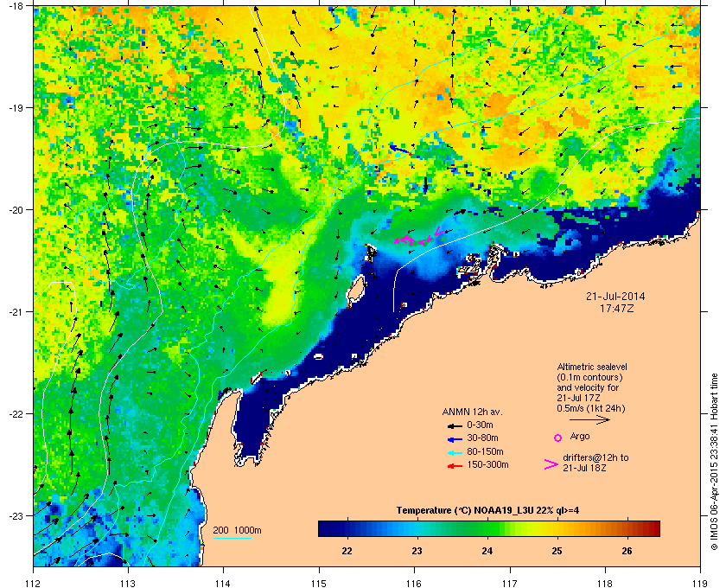This screenshot has width=726, height=588.
Task: Click the red 150-300m legend arrow
Action: (455, 466)
